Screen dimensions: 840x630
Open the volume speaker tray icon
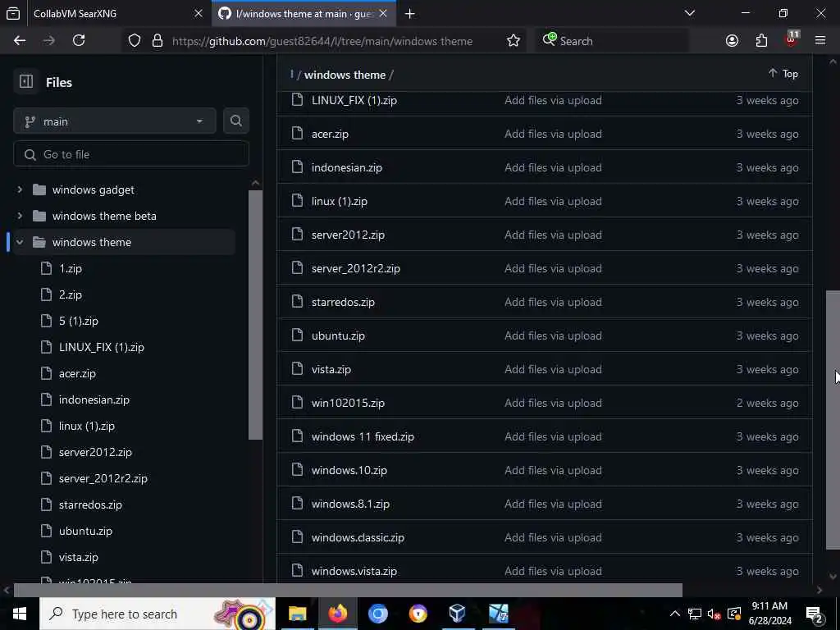(x=714, y=614)
